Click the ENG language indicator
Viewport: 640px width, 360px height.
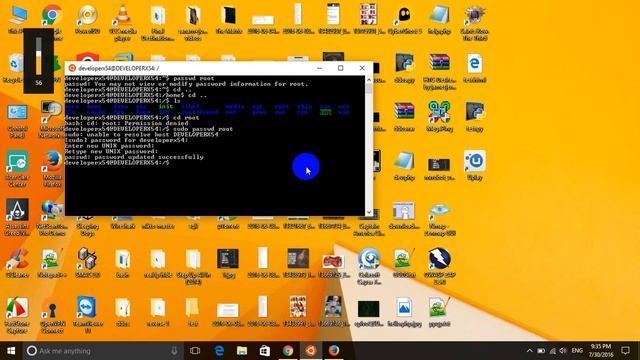(x=577, y=351)
